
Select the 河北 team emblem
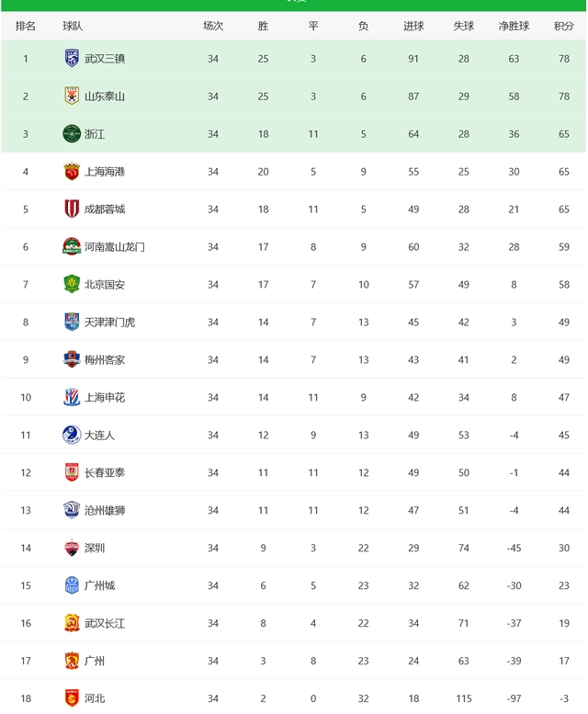72,698
